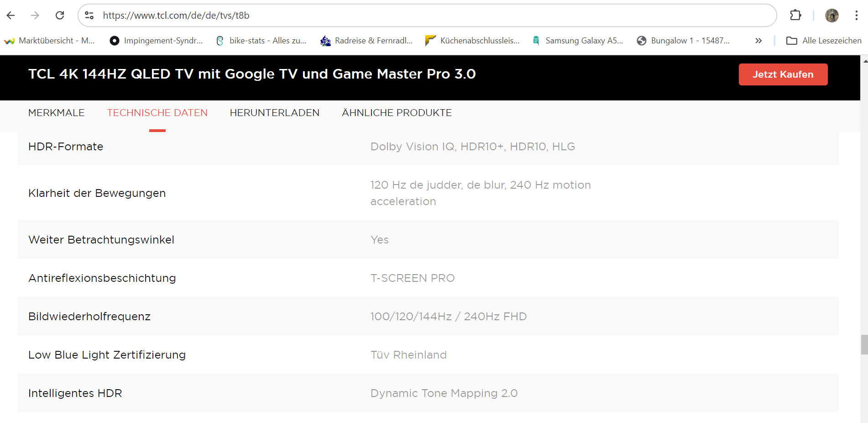
Task: Switch to the MERKMALE tab
Action: pyautogui.click(x=57, y=113)
